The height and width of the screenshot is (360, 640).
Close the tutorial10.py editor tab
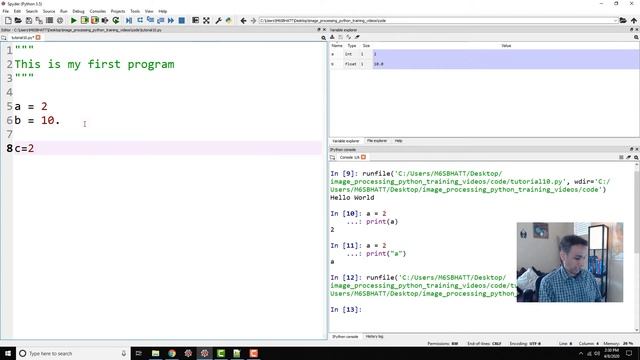tap(38, 38)
